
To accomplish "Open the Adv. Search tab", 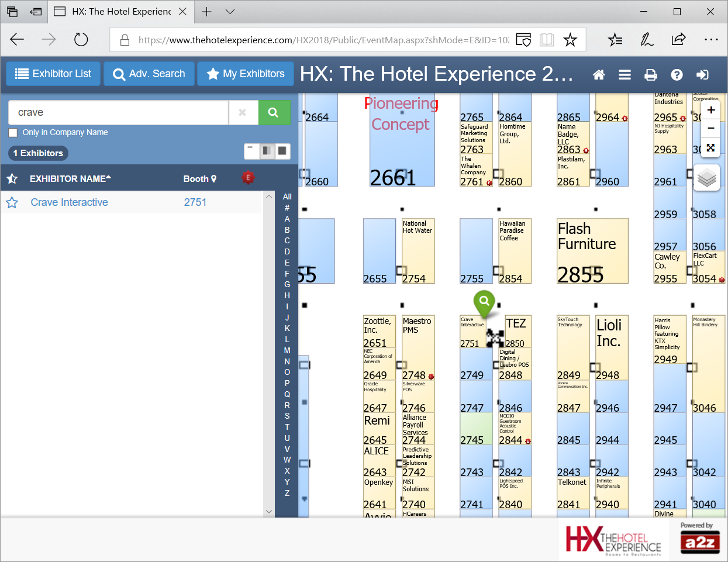I will pos(149,74).
